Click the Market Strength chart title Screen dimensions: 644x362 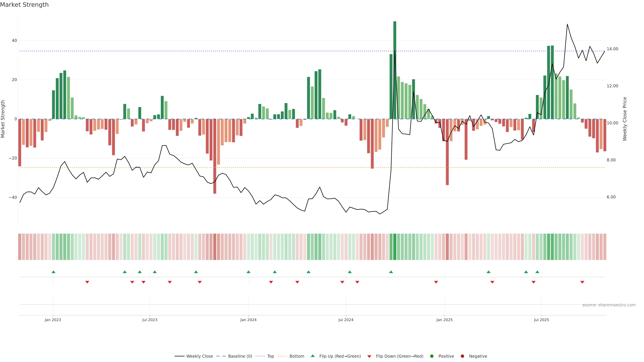(24, 5)
